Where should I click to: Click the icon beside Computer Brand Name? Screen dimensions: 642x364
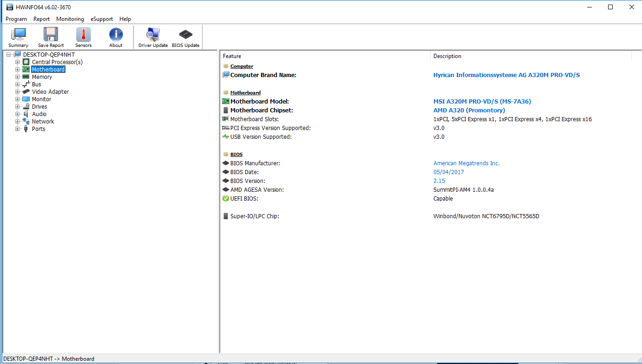tap(226, 75)
